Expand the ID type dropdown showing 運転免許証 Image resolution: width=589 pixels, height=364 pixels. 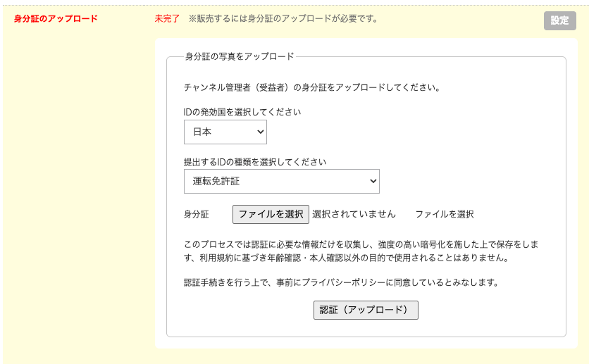click(x=281, y=181)
